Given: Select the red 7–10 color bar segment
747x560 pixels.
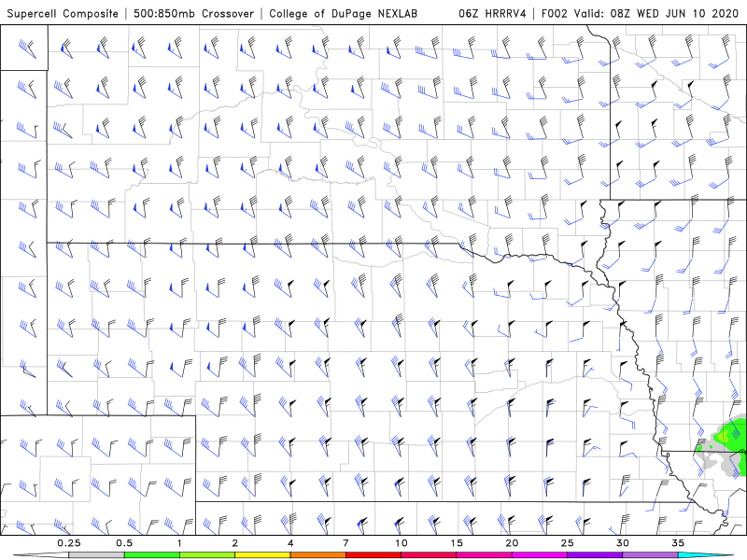Looking at the screenshot, I should click(373, 555).
